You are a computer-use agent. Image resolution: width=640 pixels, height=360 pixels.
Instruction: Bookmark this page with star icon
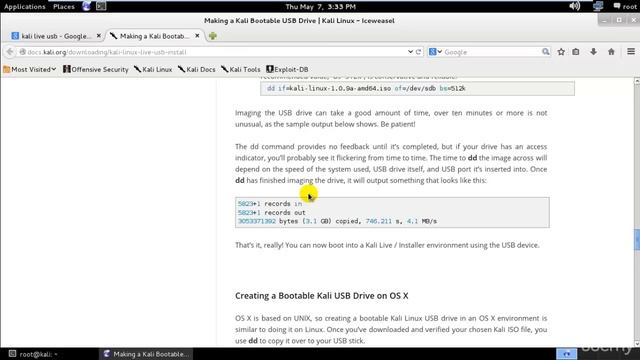pyautogui.click(x=561, y=52)
